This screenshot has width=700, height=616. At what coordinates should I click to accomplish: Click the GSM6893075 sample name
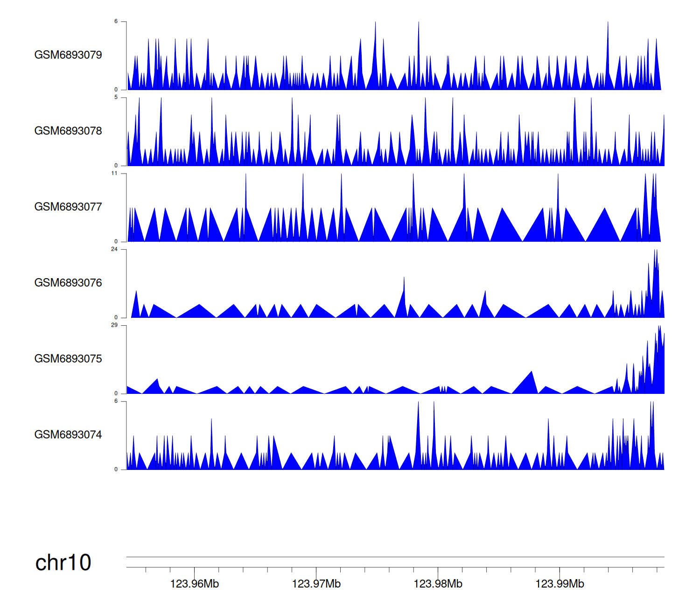pos(68,359)
